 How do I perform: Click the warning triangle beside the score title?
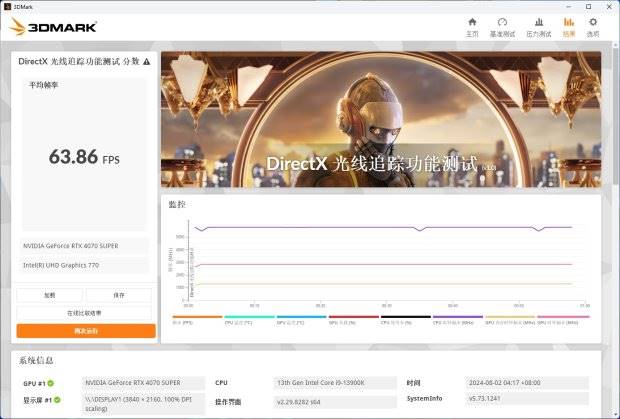[147, 62]
